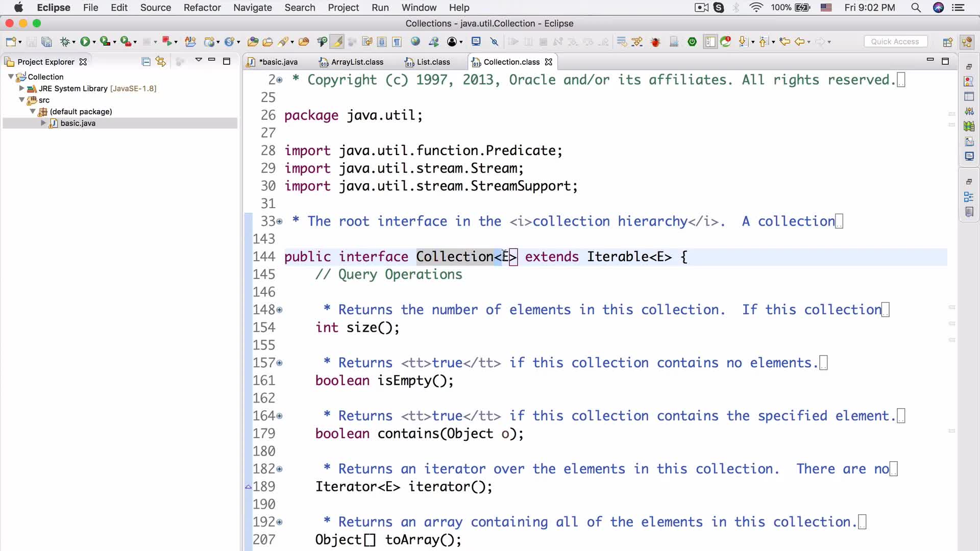
Task: Click Iterable<E> in the interface declaration
Action: [x=629, y=257]
